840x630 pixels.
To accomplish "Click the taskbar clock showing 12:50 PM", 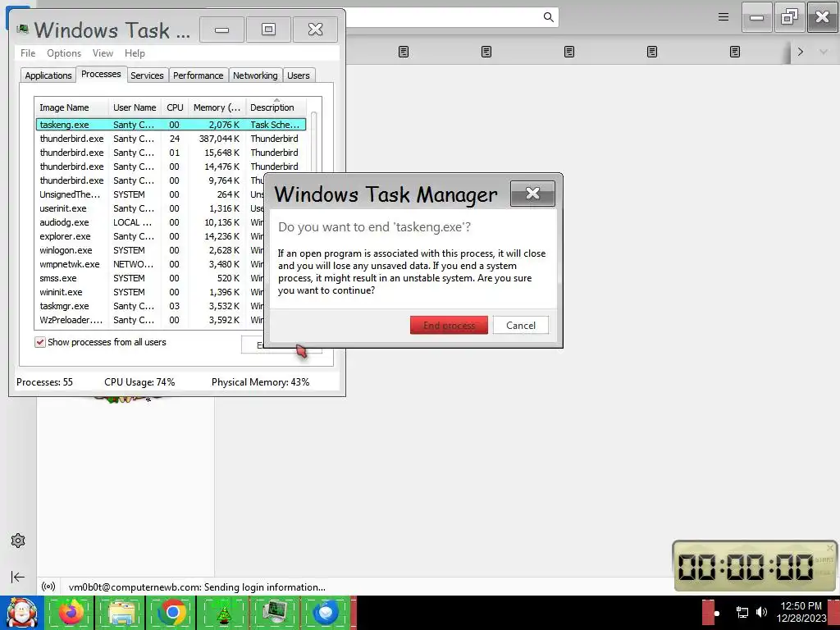I will [x=801, y=612].
